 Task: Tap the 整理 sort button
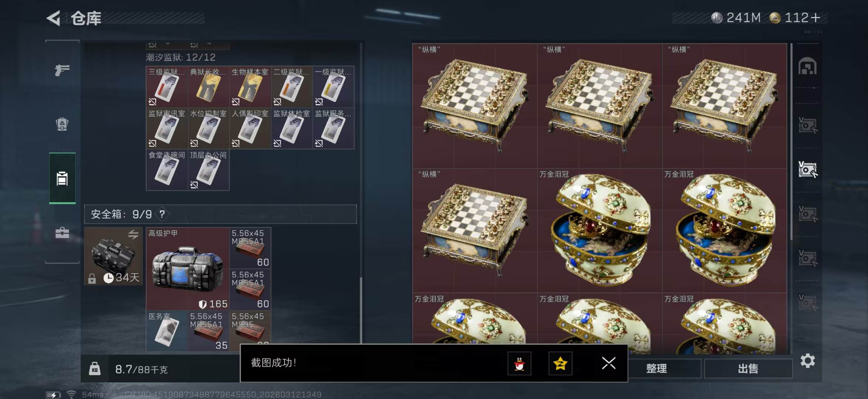pos(656,368)
